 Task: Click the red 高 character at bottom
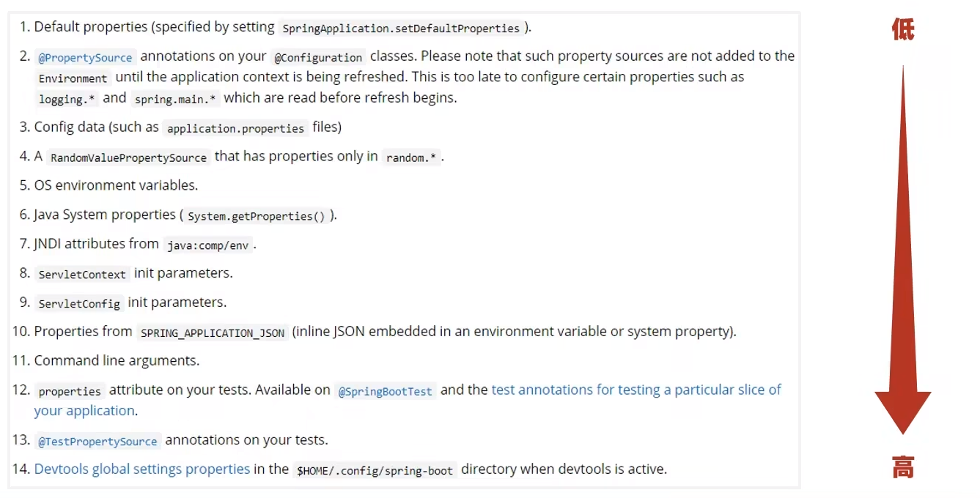(903, 467)
